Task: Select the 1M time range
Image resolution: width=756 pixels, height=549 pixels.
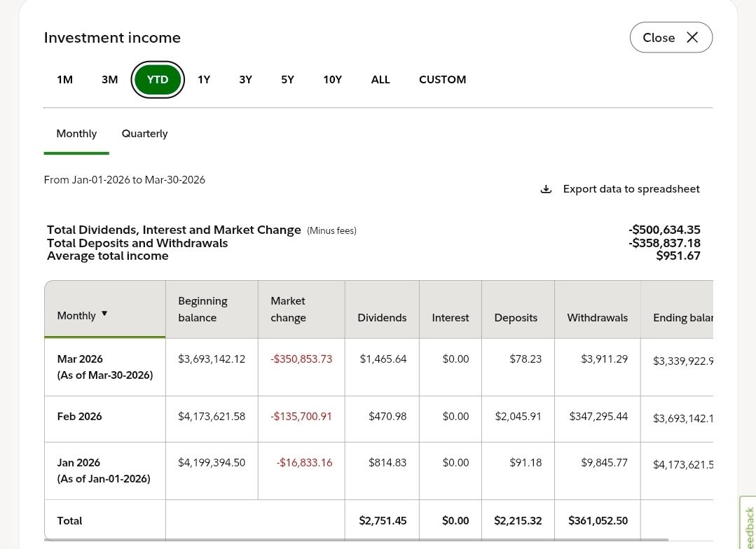Action: 64,80
